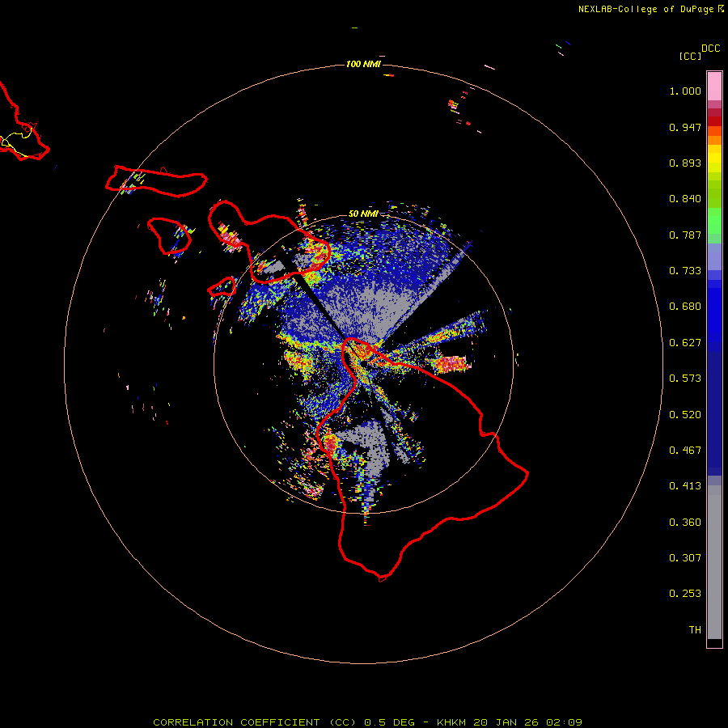Click the 1.000 value on the color scale

pos(685,91)
